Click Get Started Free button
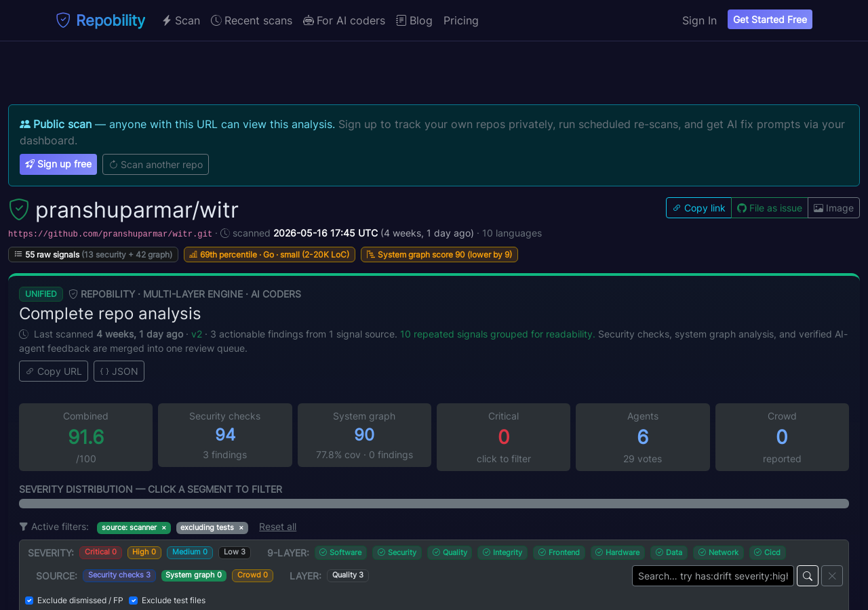This screenshot has height=610, width=868. pyautogui.click(x=770, y=20)
